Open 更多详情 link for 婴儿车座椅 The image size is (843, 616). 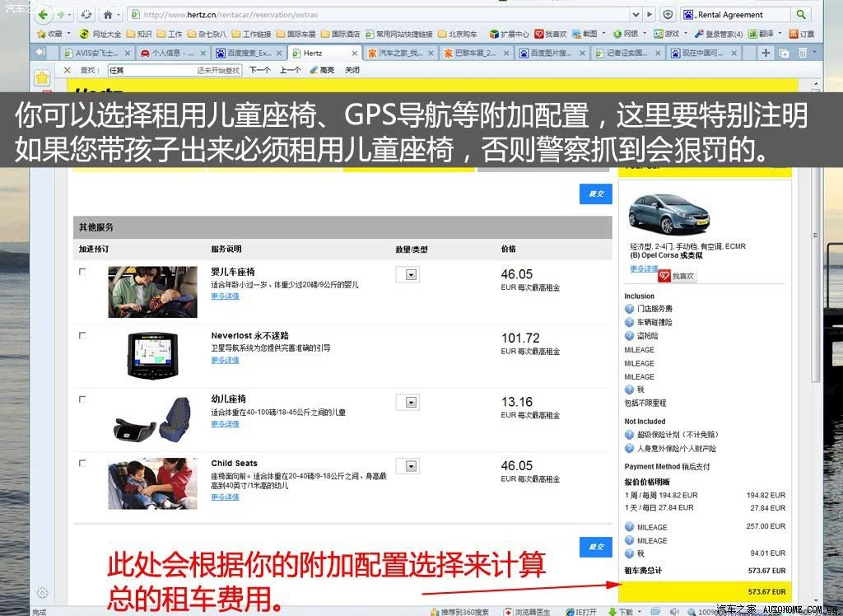[x=225, y=296]
